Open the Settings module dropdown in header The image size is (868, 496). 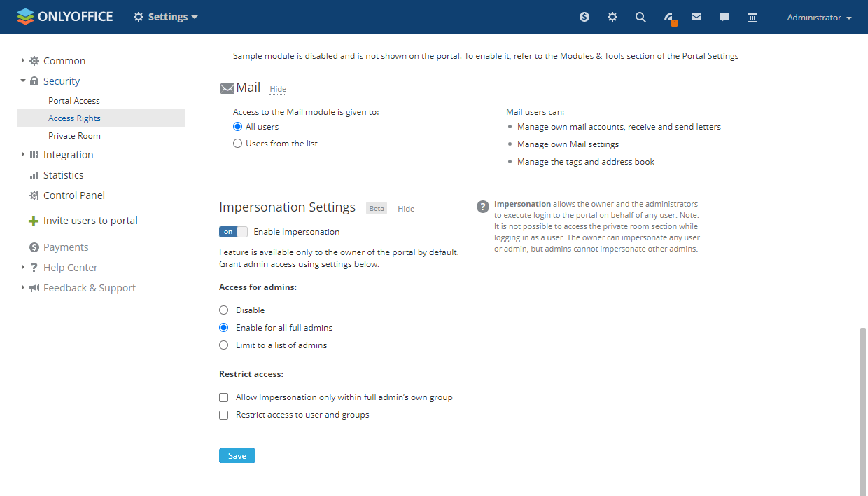(166, 17)
